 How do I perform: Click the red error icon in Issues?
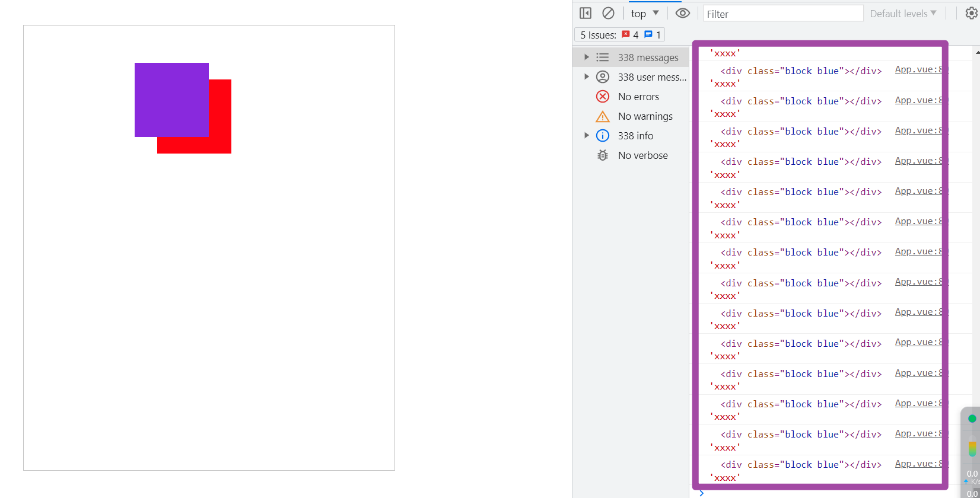(x=626, y=34)
